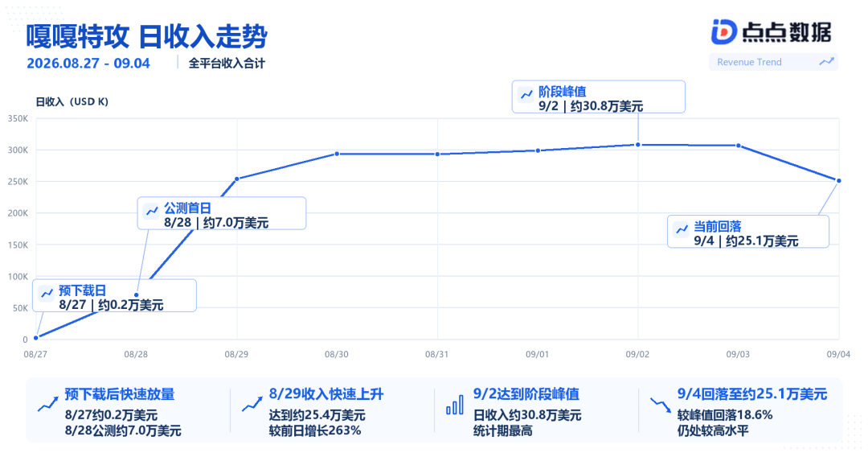868x457 pixels.
Task: Click the 阶段峰值 callout heading
Action: pyautogui.click(x=563, y=92)
